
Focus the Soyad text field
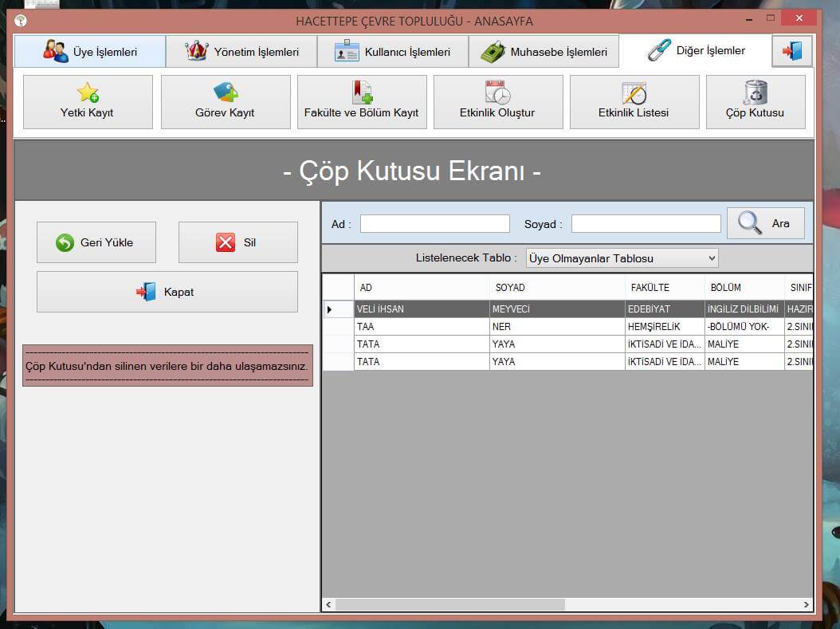(x=646, y=224)
